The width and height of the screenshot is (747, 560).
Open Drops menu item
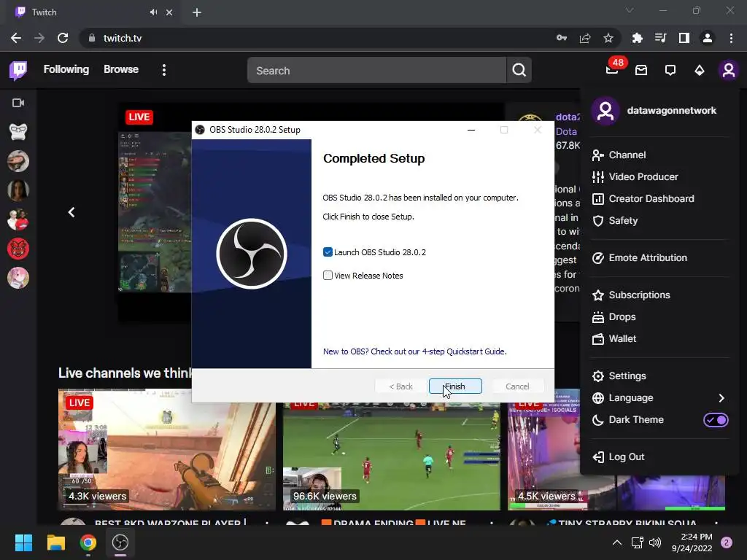659,316
